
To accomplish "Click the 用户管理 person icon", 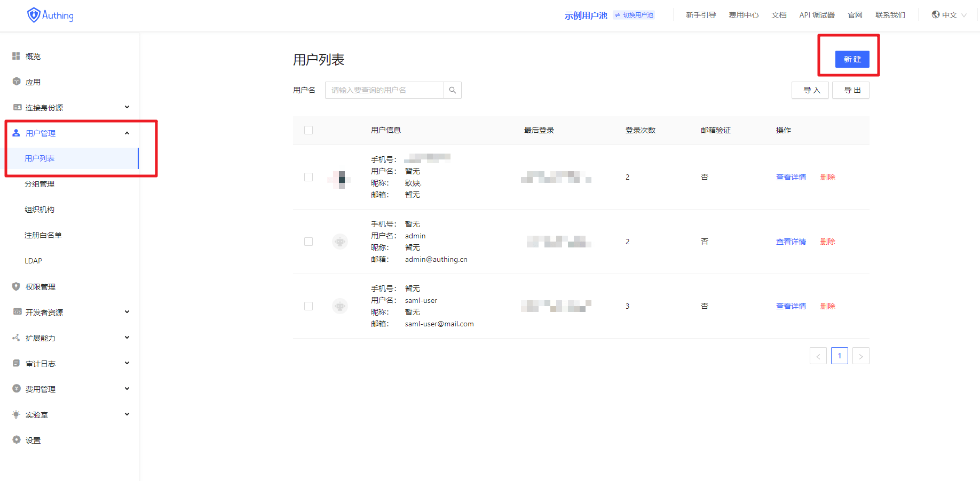I will (x=16, y=133).
